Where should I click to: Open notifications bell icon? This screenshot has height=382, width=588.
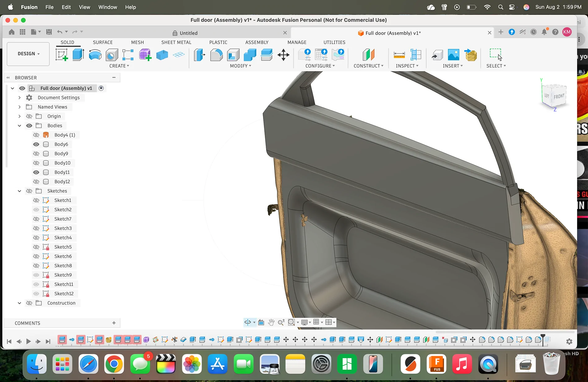pos(544,32)
